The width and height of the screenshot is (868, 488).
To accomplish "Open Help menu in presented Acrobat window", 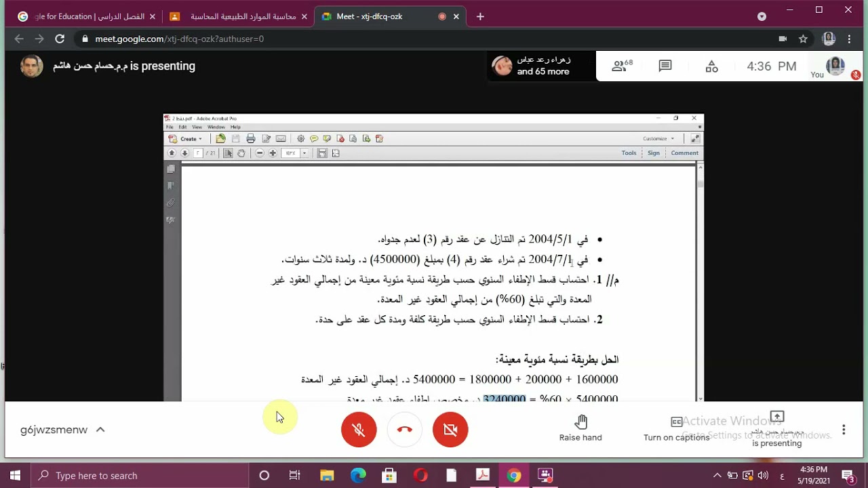I will tap(235, 127).
